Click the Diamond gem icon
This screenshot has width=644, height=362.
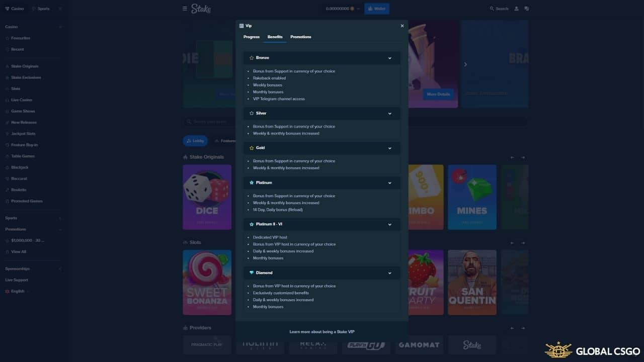coord(252,273)
